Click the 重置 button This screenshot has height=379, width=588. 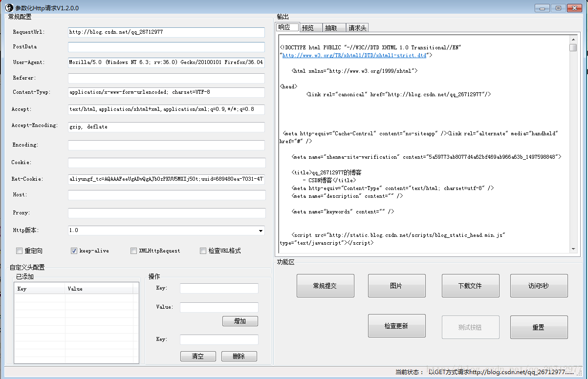click(539, 327)
